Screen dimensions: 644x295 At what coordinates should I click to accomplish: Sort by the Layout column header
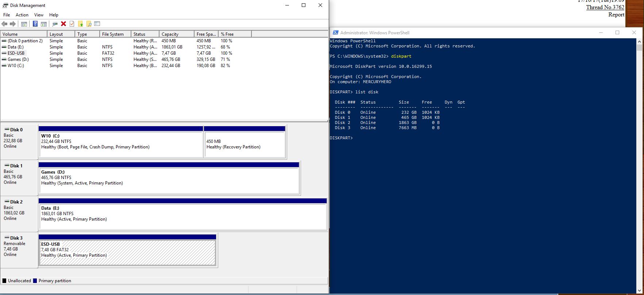click(61, 34)
